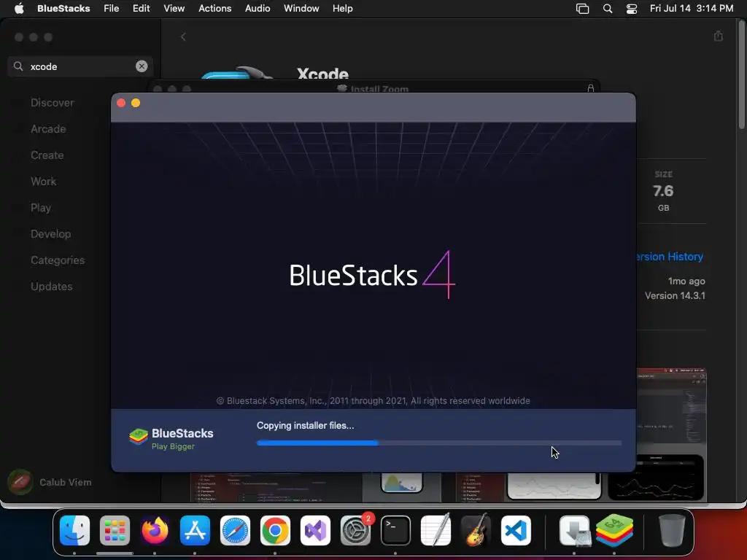Open the Trash in the Dock
Image resolution: width=747 pixels, height=560 pixels.
point(671,531)
